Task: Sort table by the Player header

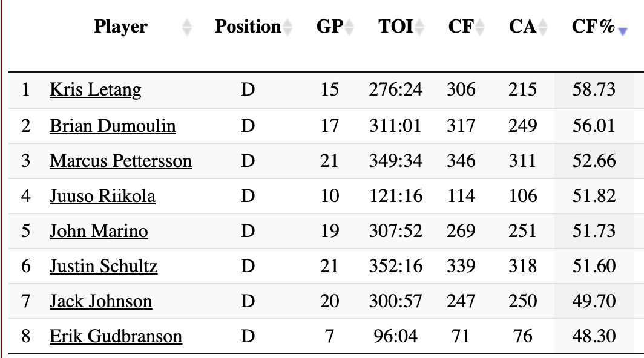Action: 120,27
